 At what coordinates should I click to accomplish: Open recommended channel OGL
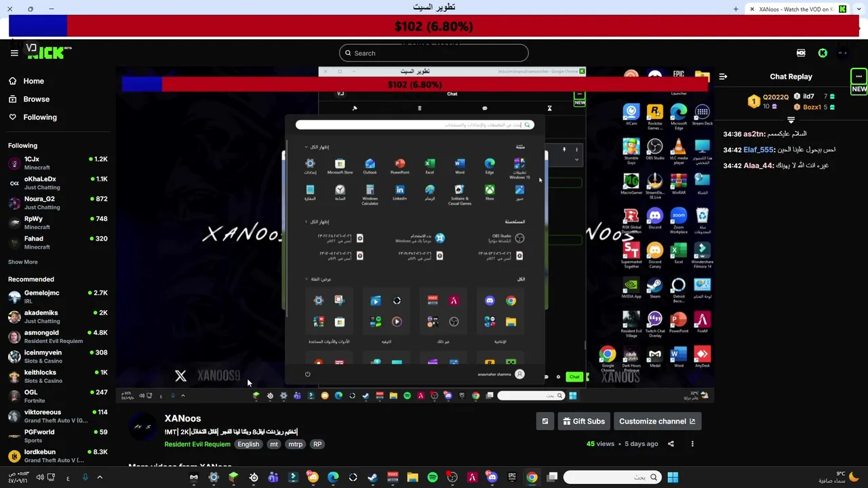[x=58, y=396]
